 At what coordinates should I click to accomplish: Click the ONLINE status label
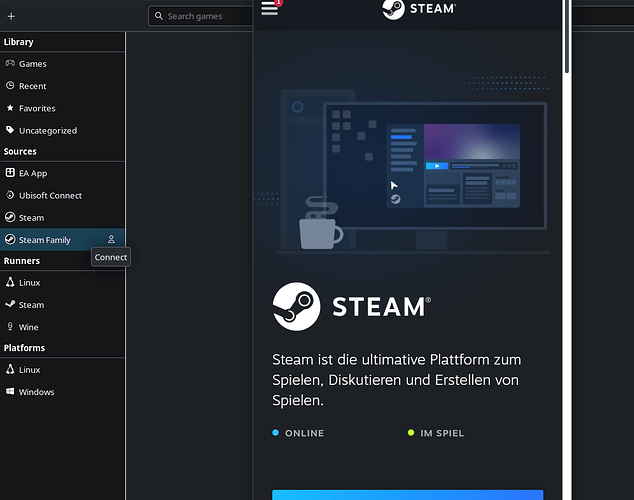click(x=304, y=433)
